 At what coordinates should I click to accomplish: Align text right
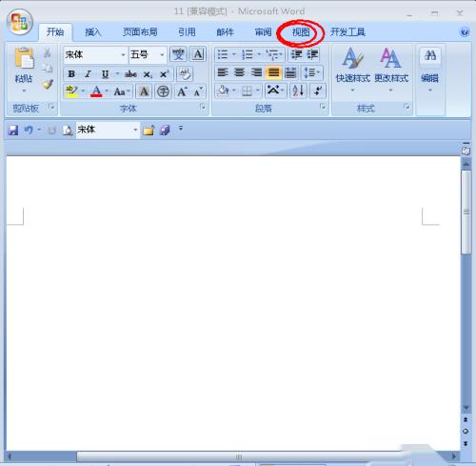tap(256, 72)
